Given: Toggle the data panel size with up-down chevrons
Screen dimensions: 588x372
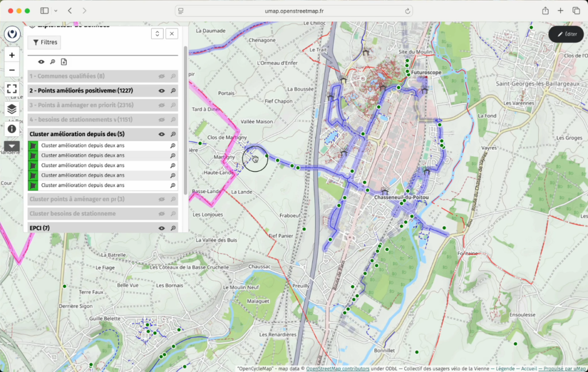Looking at the screenshot, I should pyautogui.click(x=157, y=34).
